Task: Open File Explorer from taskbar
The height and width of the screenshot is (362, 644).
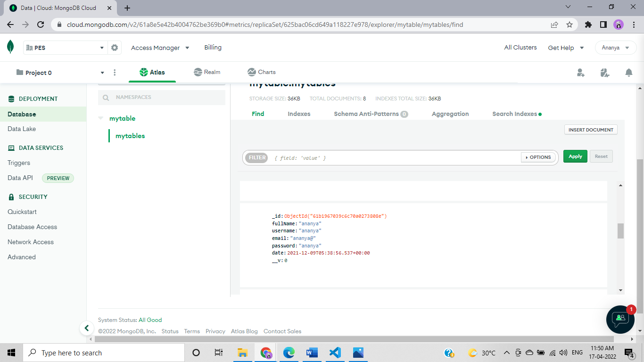Action: point(242,353)
